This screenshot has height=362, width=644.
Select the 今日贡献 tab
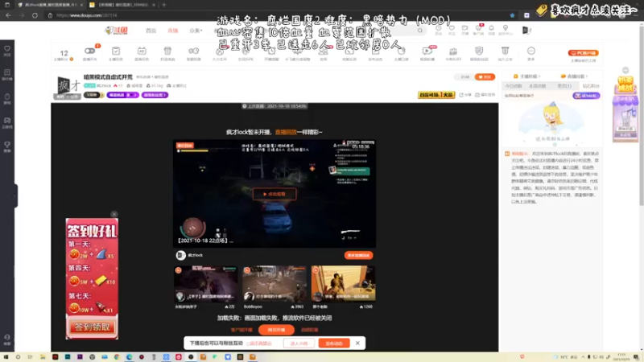[x=513, y=86]
